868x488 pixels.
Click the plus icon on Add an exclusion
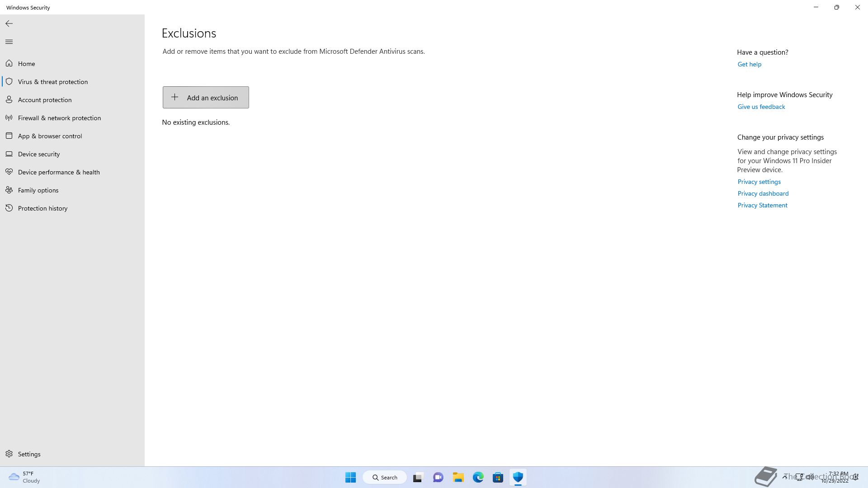click(175, 97)
